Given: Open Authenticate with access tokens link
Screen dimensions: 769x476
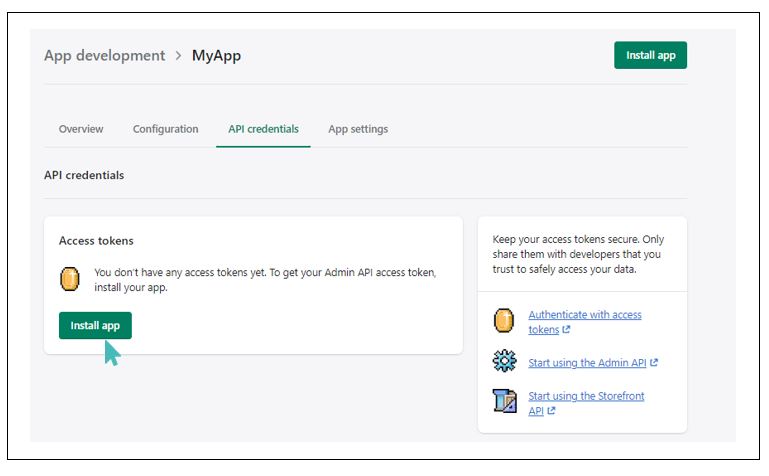Looking at the screenshot, I should (x=585, y=322).
